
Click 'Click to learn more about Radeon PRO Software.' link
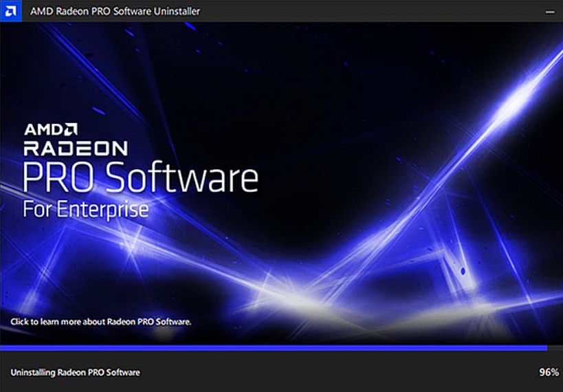point(101,322)
